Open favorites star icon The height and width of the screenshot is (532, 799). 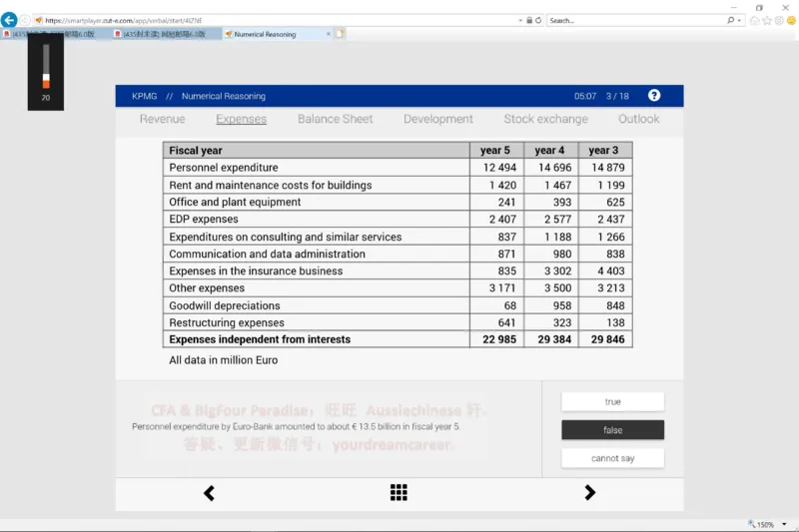(x=767, y=20)
